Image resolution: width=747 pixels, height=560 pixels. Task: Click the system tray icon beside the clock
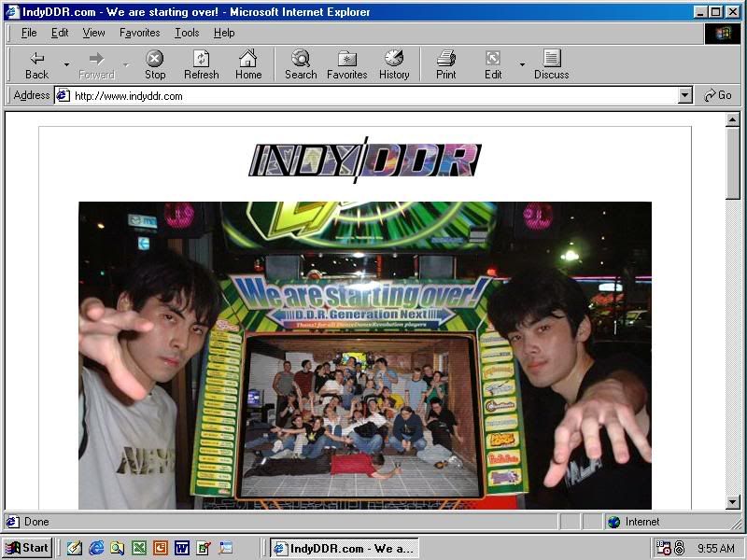click(x=680, y=548)
